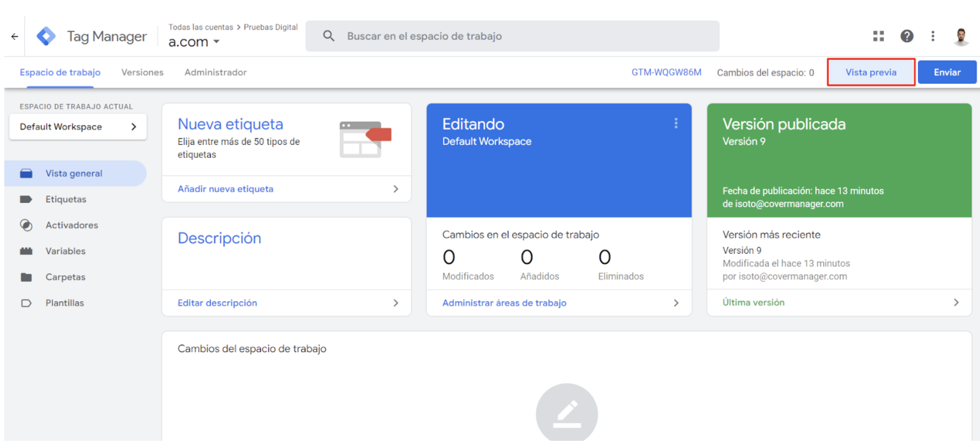
Task: Click the Versión publicada card heading
Action: click(784, 124)
